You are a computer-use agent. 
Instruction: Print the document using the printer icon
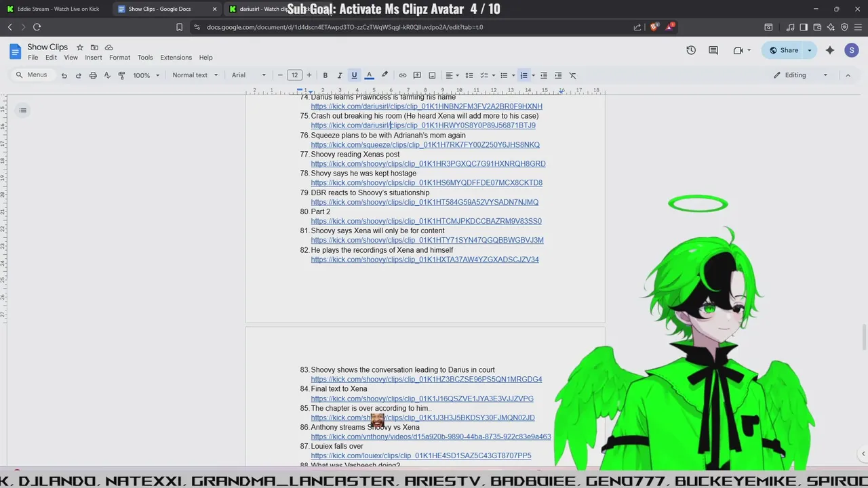93,75
